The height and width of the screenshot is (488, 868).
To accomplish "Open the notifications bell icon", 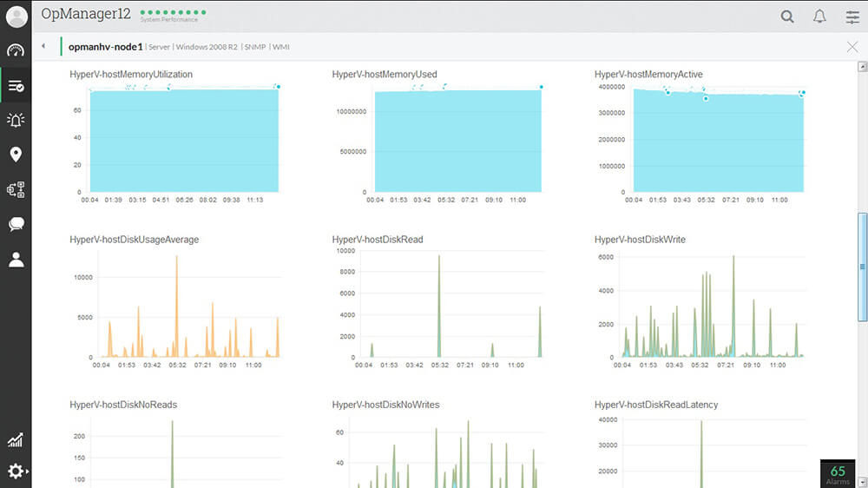I will click(819, 16).
